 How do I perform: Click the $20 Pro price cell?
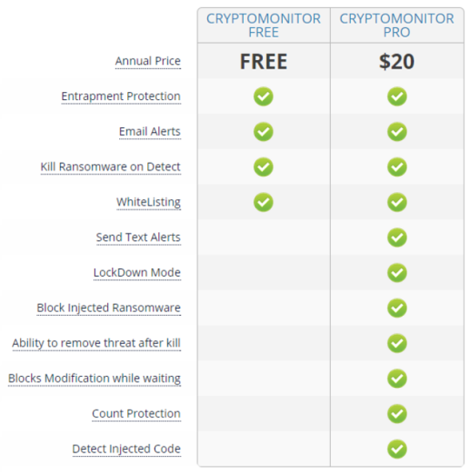[397, 61]
